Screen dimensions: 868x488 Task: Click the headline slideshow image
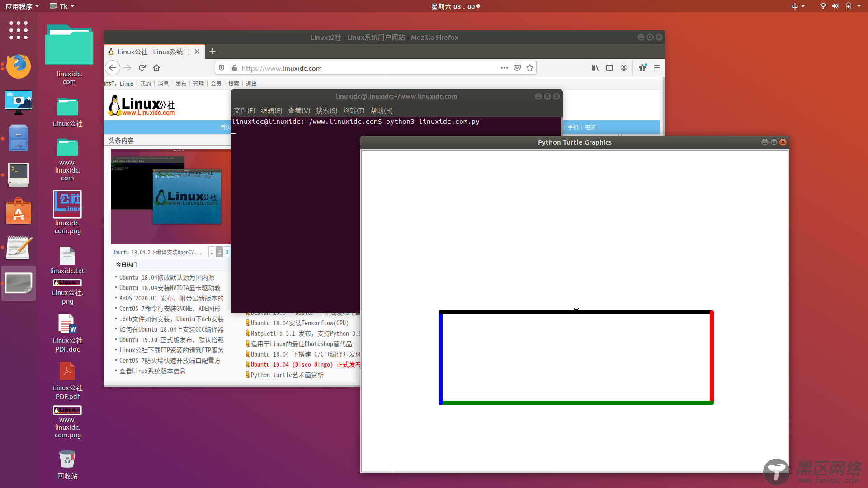coord(171,197)
